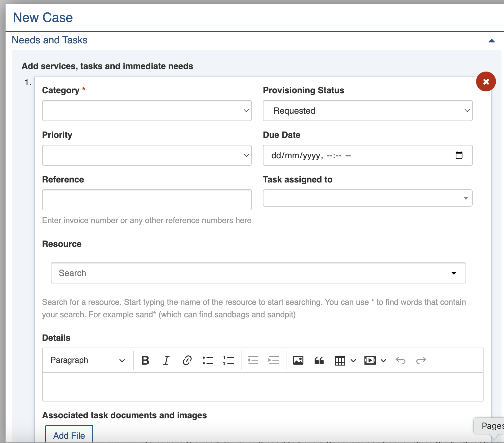Viewport: 504px width, 443px height.
Task: Insert a link in Details editor
Action: pos(187,360)
